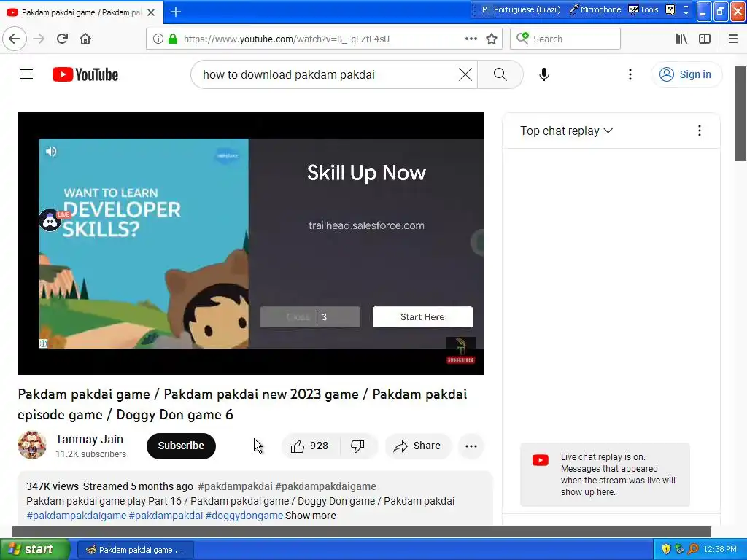Open page actions three-dot menu in address bar
This screenshot has width=747, height=560.
coord(471,39)
